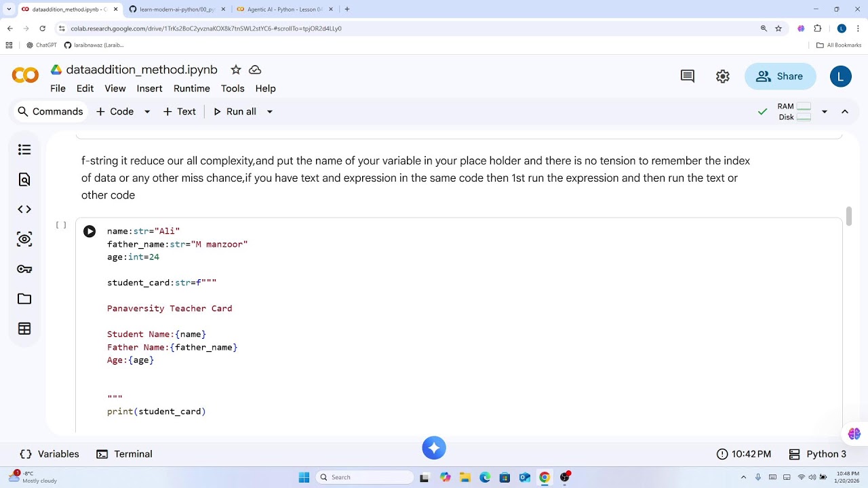868x488 pixels.
Task: Open the Tools menu
Action: click(x=233, y=88)
